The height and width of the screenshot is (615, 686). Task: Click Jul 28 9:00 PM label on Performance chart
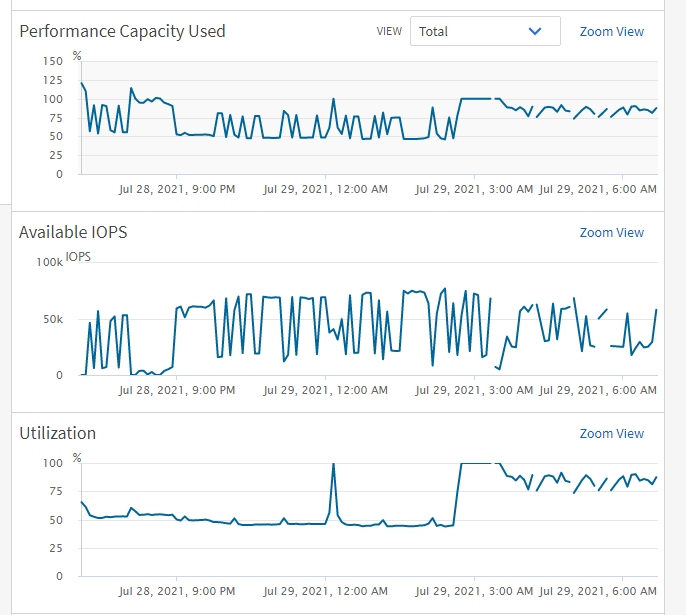tap(177, 188)
